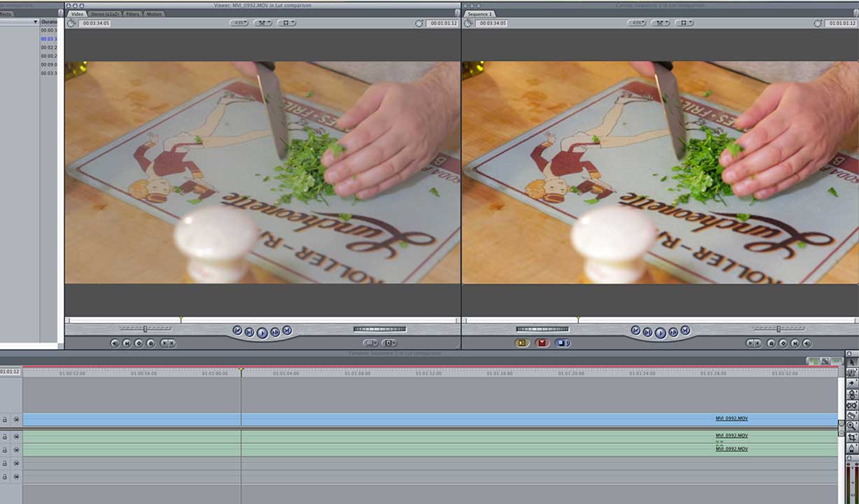Play in to out in Canvas
Screen dimensions: 859x504
pos(648,332)
